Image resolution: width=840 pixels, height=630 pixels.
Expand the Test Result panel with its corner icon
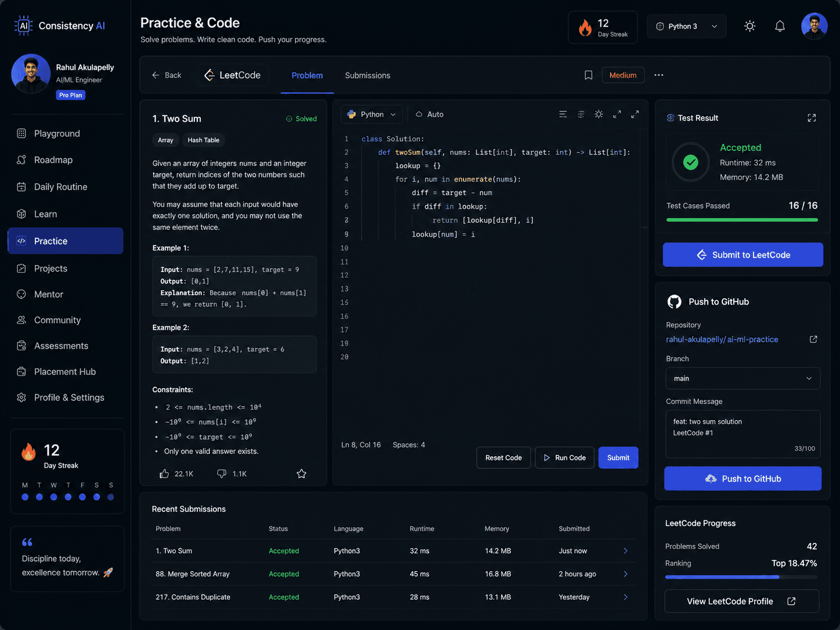tap(812, 118)
